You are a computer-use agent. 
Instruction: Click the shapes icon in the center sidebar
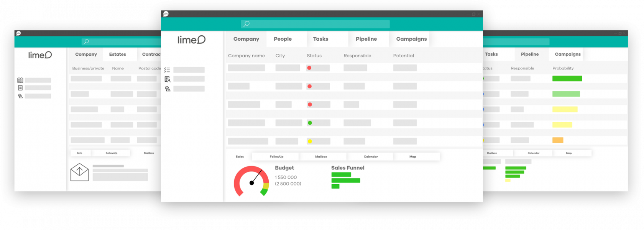(168, 89)
